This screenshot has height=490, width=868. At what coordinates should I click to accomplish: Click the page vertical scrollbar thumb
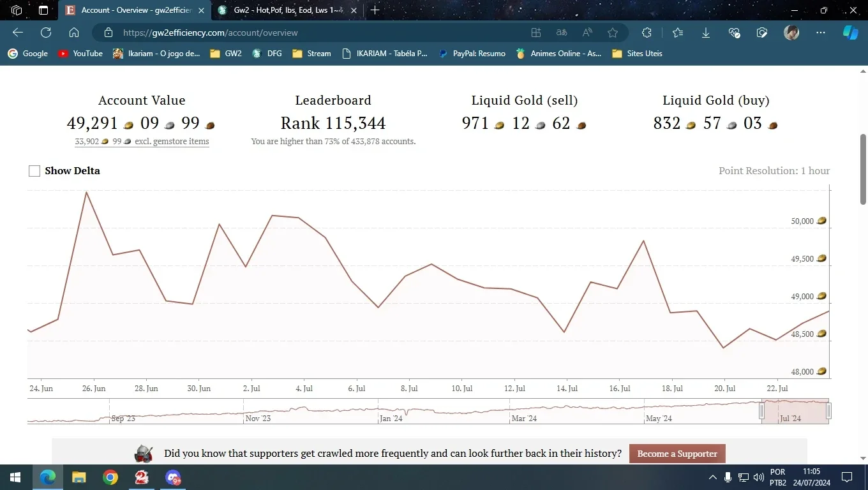pos(863,169)
